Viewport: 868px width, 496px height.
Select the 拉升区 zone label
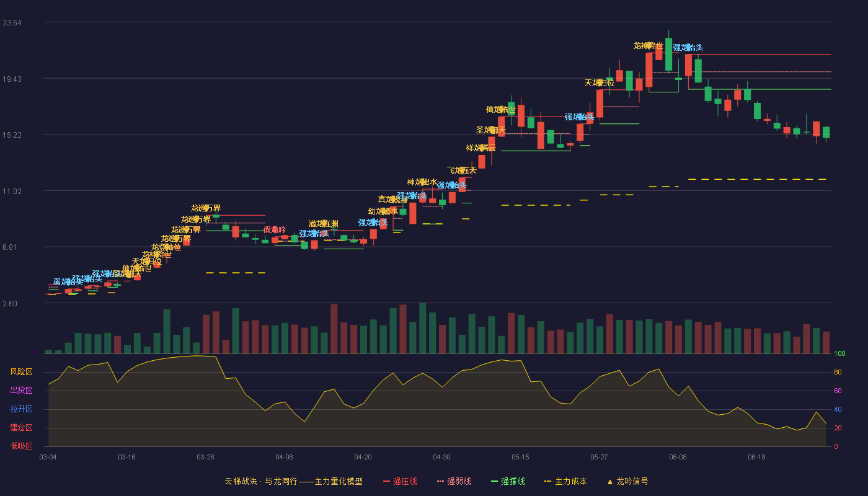tap(21, 409)
